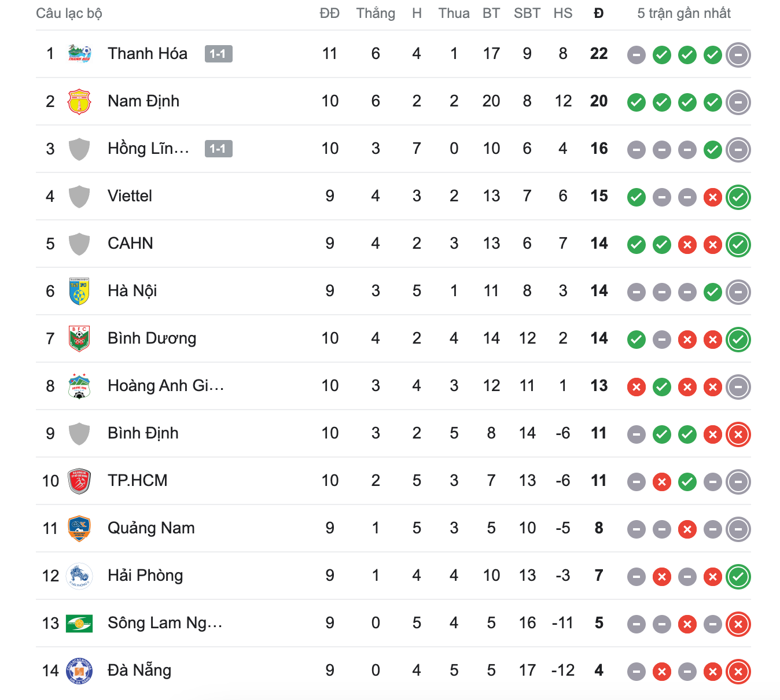Click Thanh Hóa's latest draw indicator
Screen dimensions: 780x700
pyautogui.click(x=738, y=55)
